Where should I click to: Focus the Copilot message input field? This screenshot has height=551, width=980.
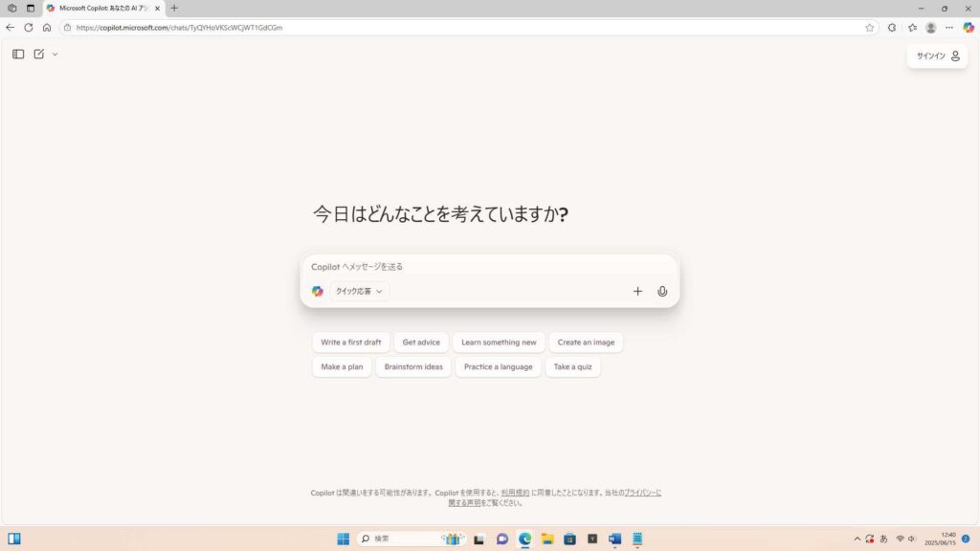489,267
